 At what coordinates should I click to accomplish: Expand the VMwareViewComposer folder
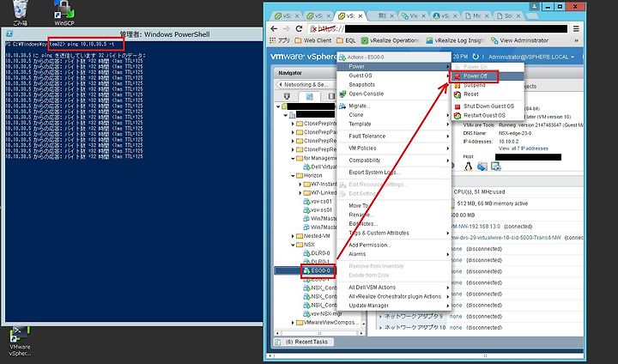293,323
